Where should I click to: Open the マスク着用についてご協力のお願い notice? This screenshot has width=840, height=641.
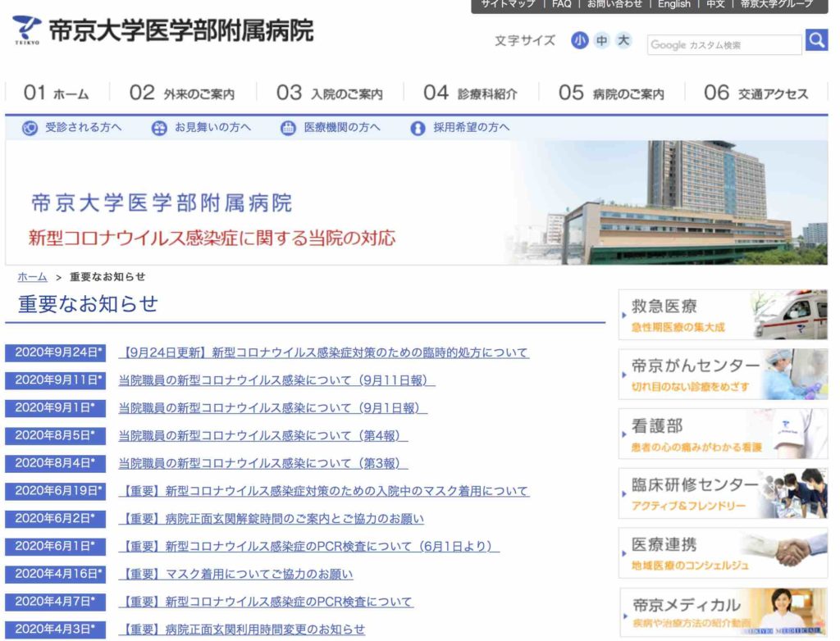(x=236, y=574)
